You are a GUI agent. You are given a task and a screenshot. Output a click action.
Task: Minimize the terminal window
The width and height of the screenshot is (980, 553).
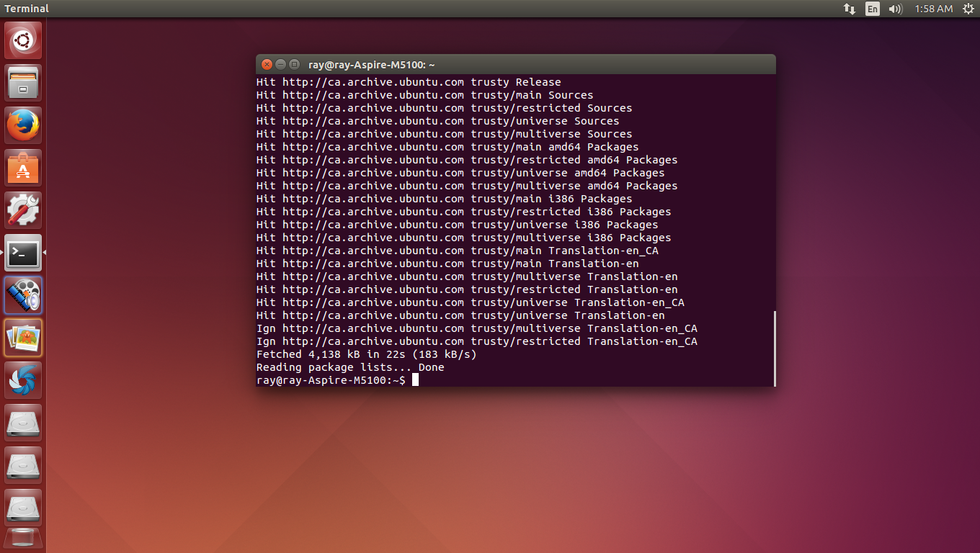click(x=280, y=64)
